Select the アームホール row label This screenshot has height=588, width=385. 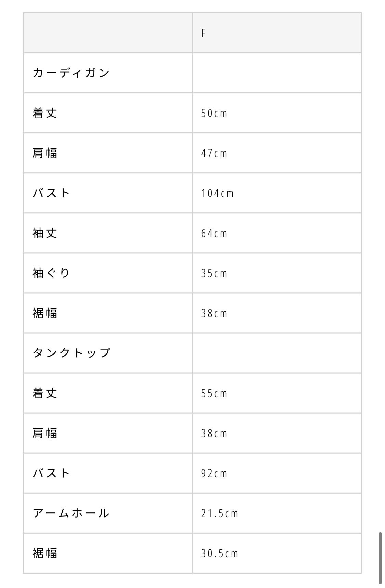coord(71,513)
